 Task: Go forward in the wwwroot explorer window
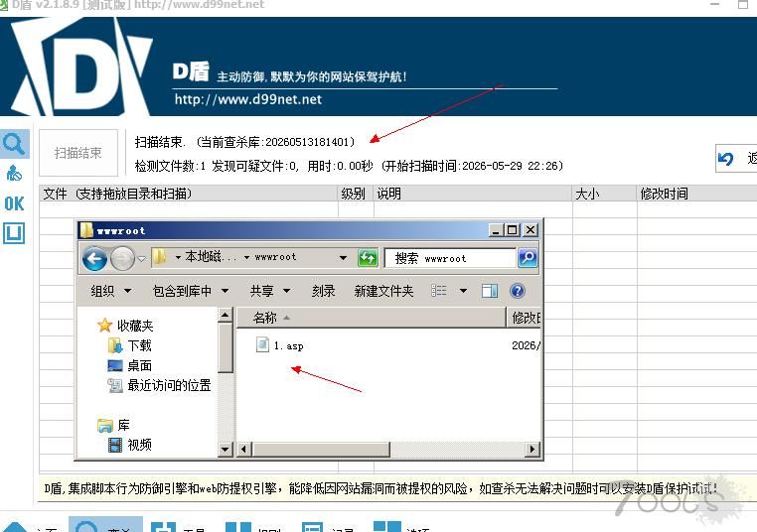[x=122, y=258]
